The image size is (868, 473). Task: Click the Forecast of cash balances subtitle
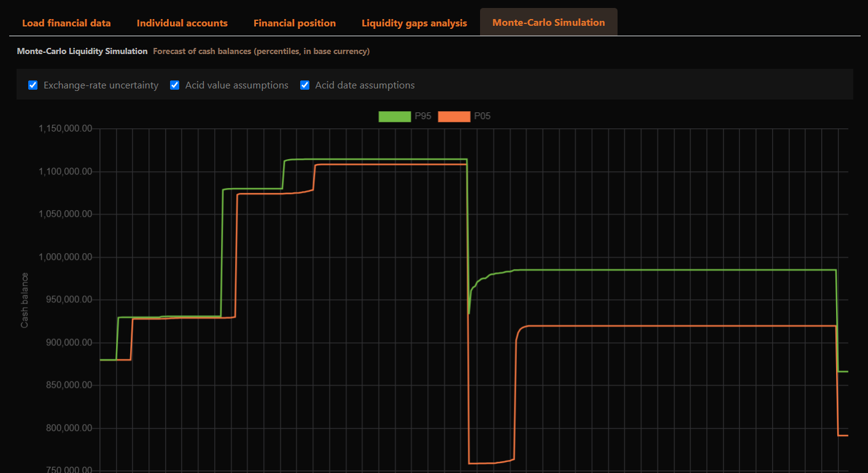[x=261, y=52]
